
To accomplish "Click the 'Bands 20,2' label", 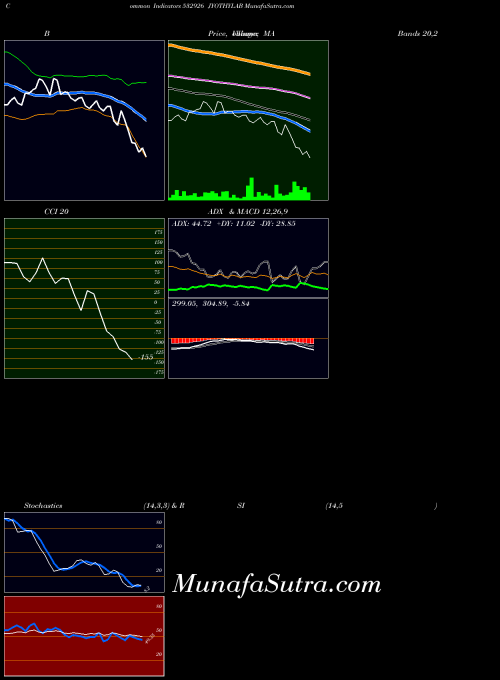I will coord(418,33).
